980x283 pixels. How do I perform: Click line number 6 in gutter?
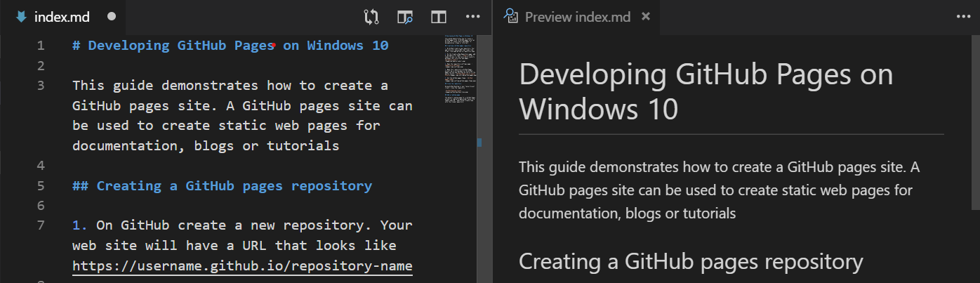click(40, 206)
